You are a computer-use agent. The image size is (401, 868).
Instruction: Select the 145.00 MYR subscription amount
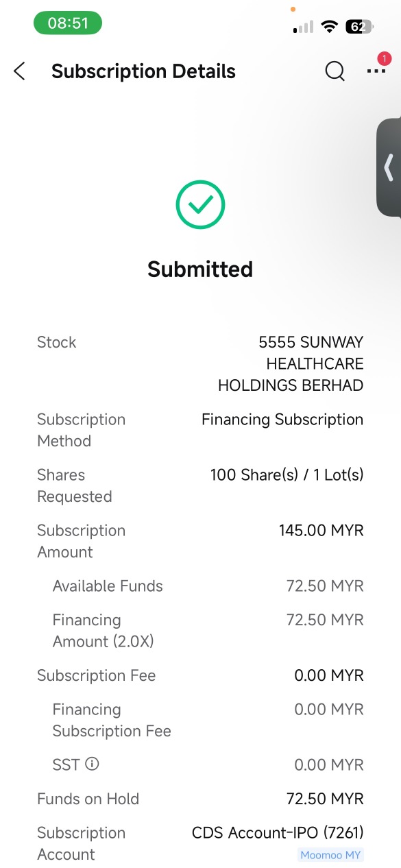pyautogui.click(x=321, y=530)
